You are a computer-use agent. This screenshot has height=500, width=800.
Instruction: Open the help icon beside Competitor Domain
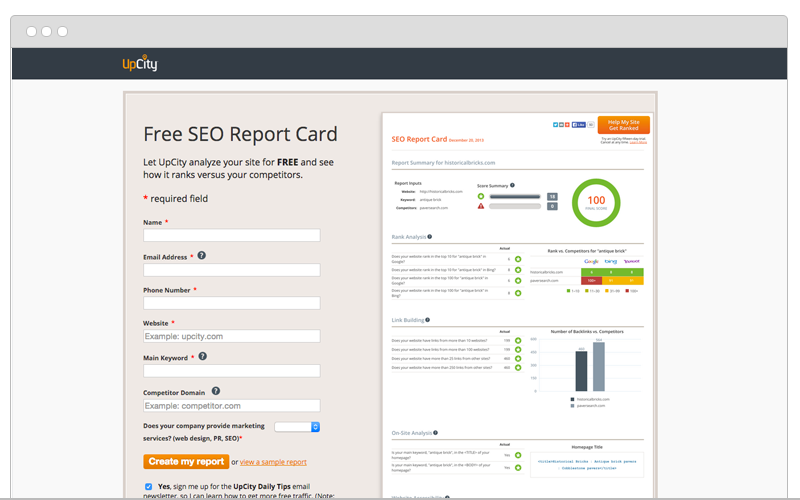(216, 391)
